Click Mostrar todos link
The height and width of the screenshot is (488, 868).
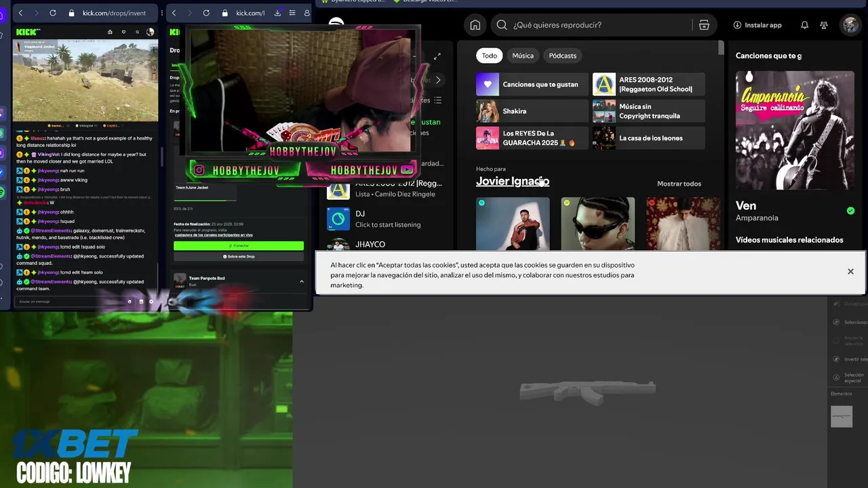click(679, 184)
